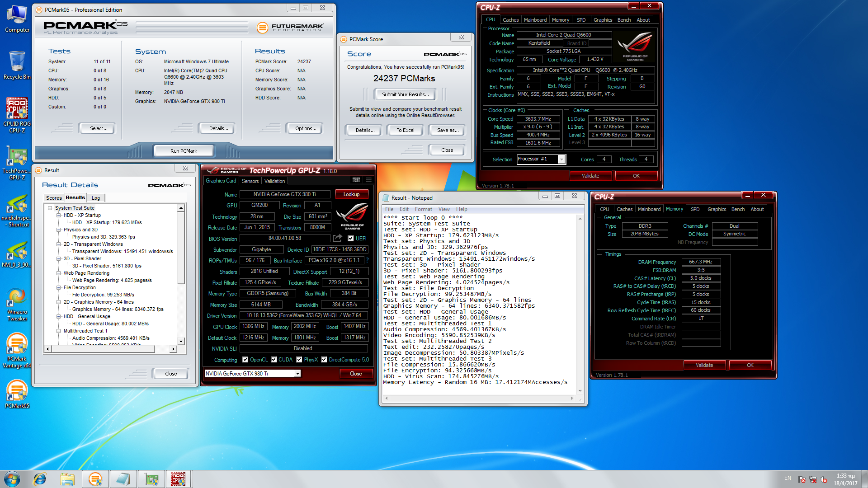Collapse the 3D - Pixel Shader node

[x=59, y=259]
